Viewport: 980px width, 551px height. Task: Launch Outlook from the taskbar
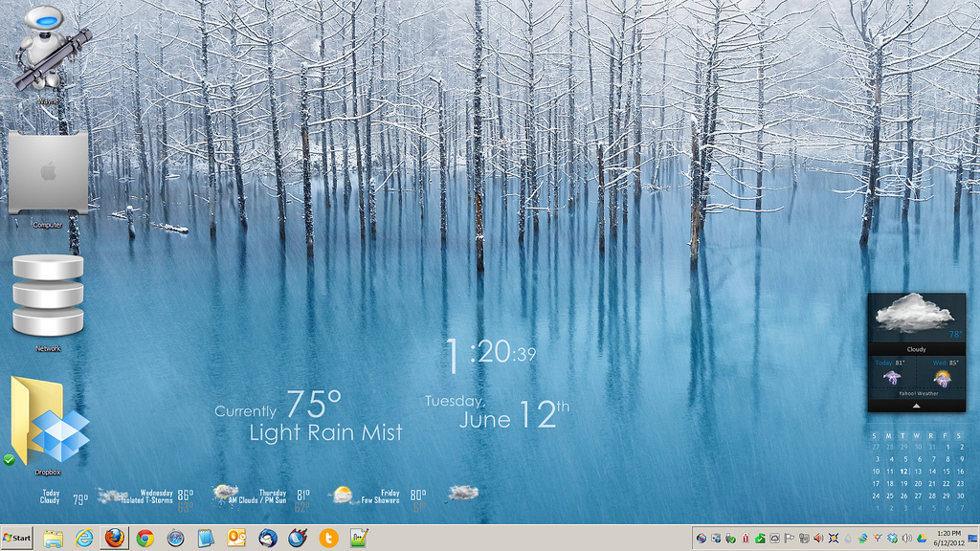[236, 538]
